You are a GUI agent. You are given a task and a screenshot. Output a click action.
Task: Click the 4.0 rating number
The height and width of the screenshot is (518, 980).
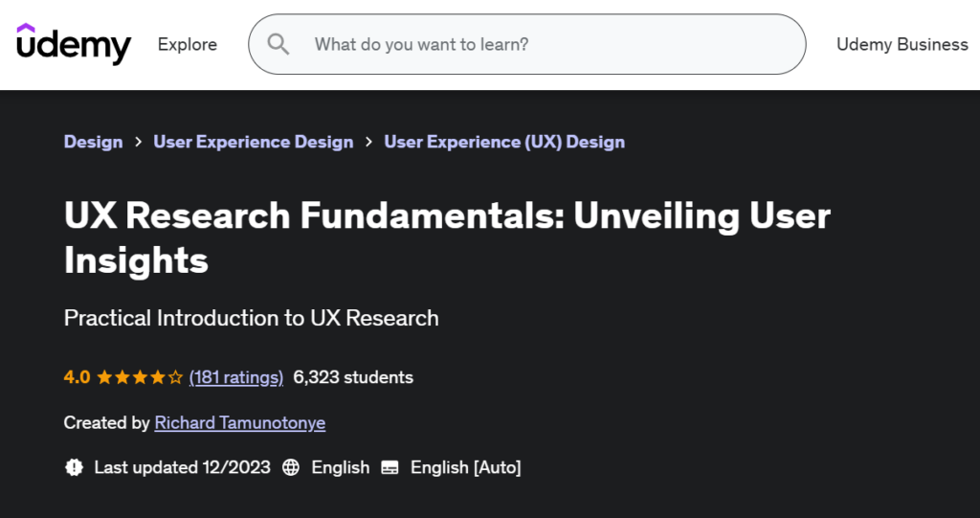point(77,377)
